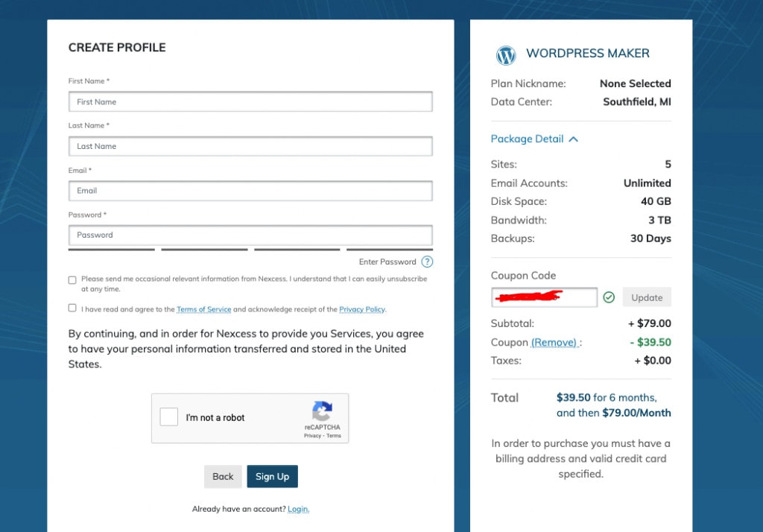Click the WordPress logo icon
Image resolution: width=763 pixels, height=532 pixels.
click(x=506, y=55)
